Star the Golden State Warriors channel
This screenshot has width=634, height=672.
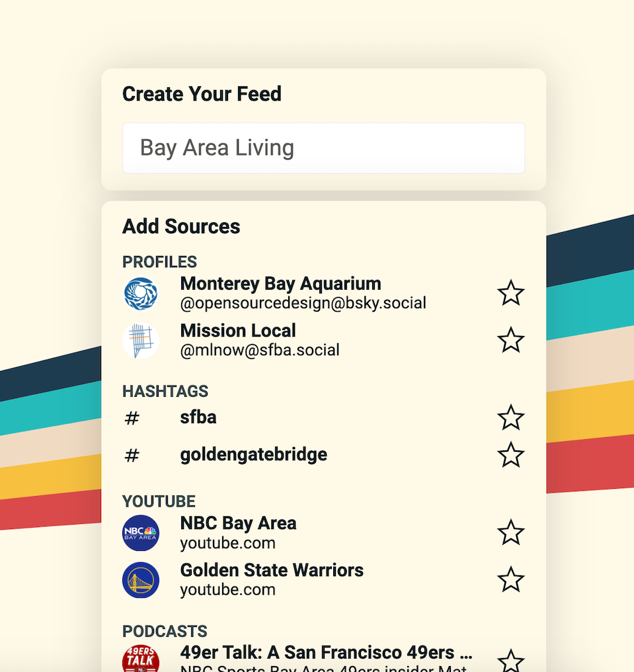click(x=510, y=580)
